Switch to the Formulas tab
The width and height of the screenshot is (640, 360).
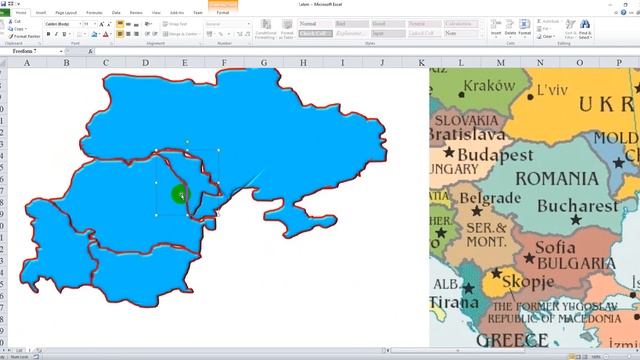click(x=94, y=13)
